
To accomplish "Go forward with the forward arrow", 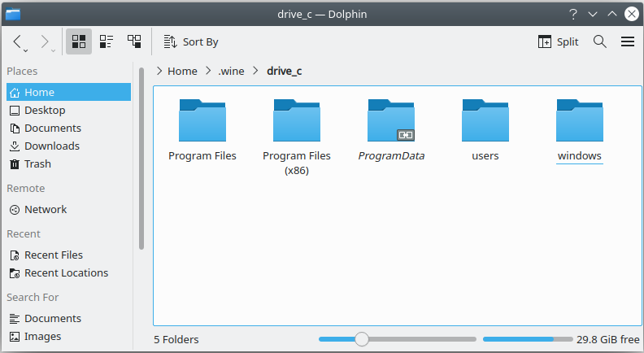I will 45,41.
